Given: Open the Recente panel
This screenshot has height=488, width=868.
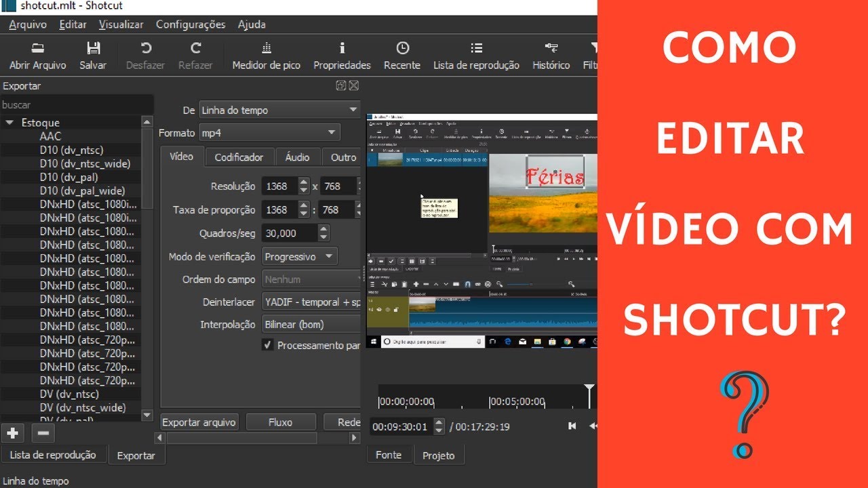Looking at the screenshot, I should (x=402, y=56).
